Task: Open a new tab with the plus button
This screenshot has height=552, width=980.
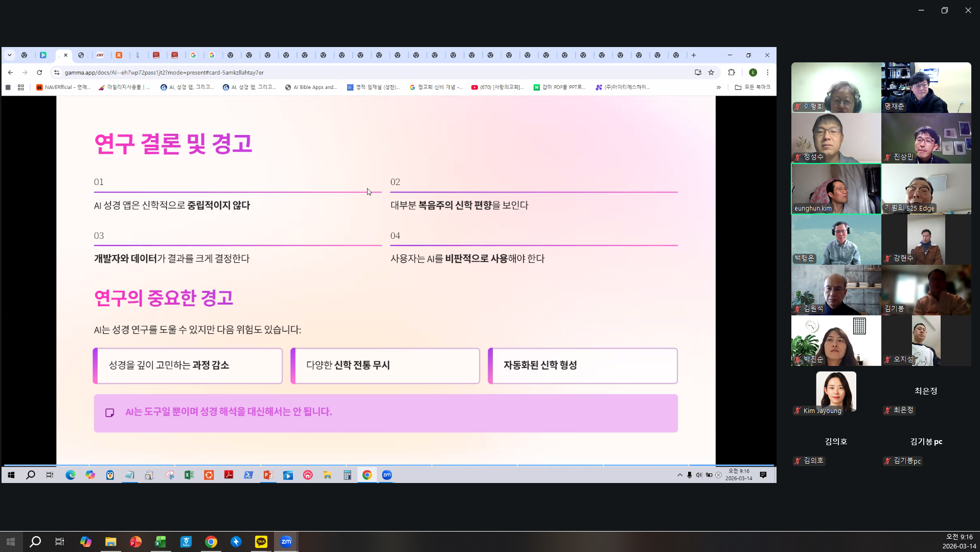Action: 694,55
